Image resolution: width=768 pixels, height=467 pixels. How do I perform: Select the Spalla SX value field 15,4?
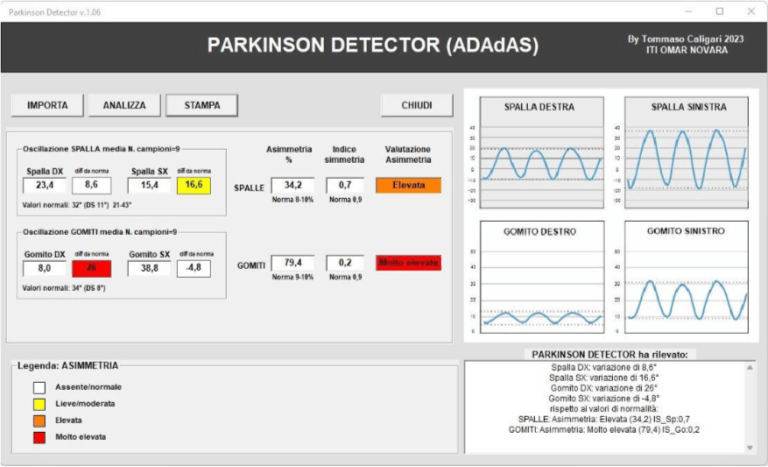[x=149, y=185]
